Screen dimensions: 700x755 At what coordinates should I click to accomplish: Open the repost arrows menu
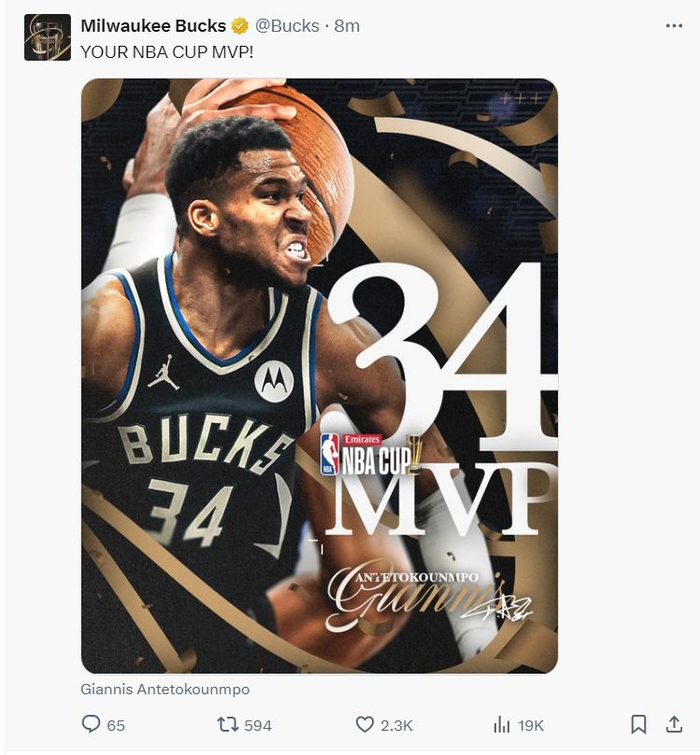(x=227, y=724)
